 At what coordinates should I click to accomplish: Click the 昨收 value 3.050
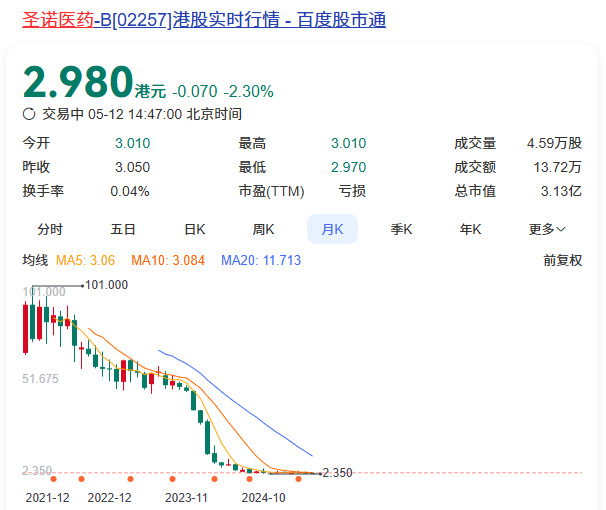[x=132, y=167]
